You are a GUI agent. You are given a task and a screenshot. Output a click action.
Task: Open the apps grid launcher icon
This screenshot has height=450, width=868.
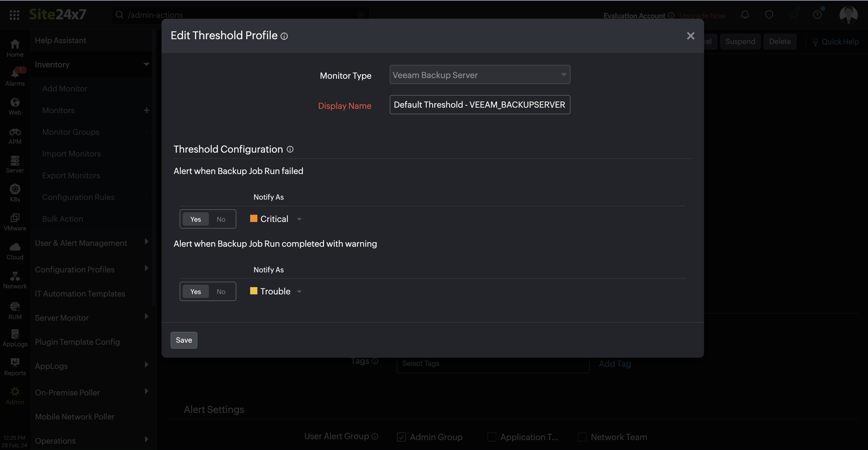[14, 15]
